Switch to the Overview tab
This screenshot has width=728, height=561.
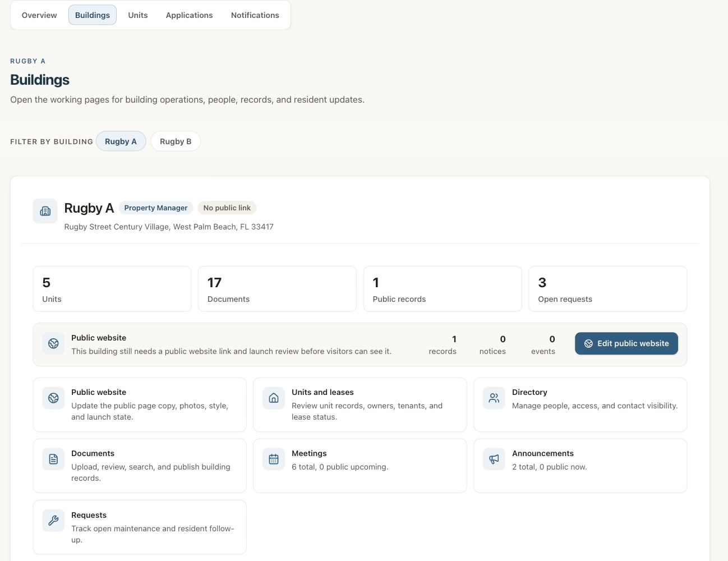click(x=39, y=15)
